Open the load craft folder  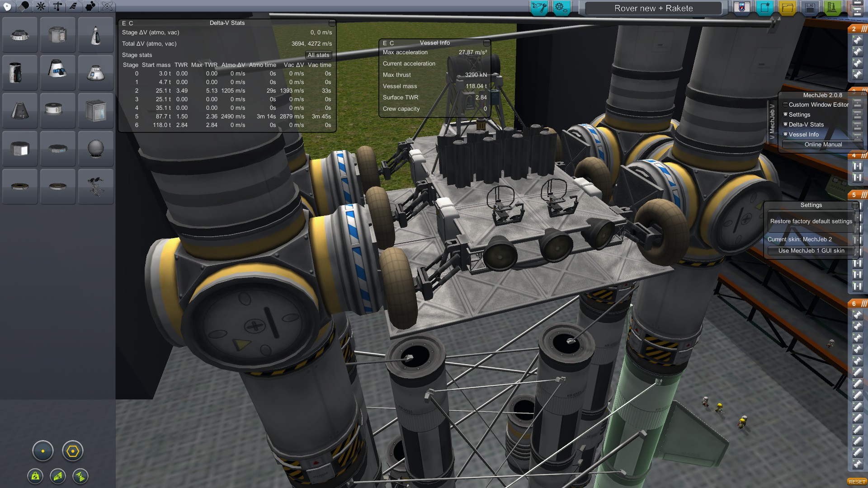tap(788, 8)
